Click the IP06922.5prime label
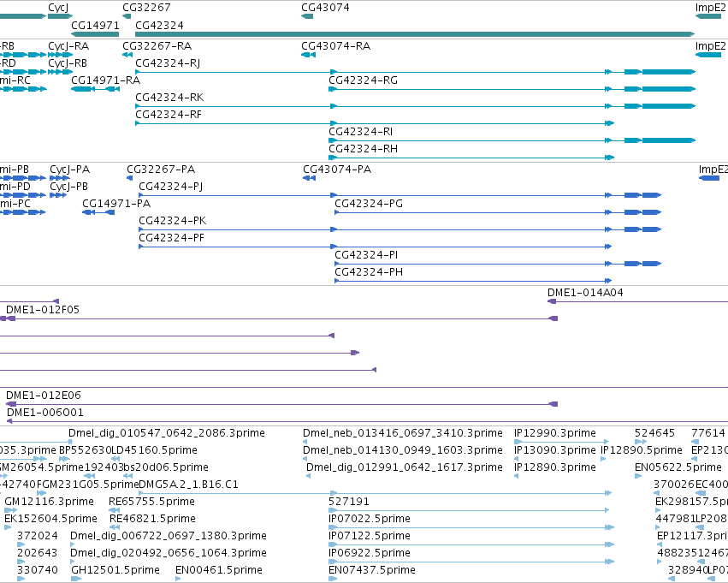The width and height of the screenshot is (728, 583). [x=369, y=553]
